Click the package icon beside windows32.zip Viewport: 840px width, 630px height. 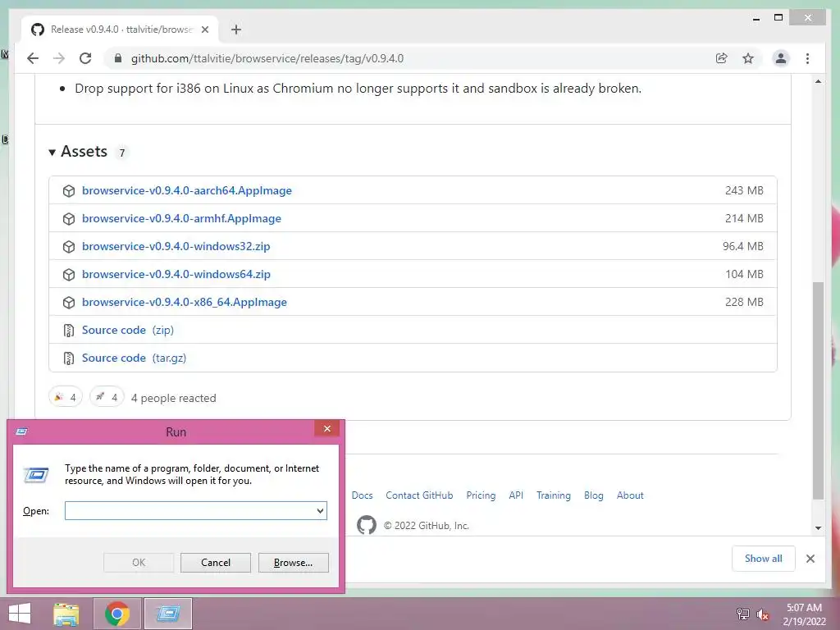pyautogui.click(x=69, y=246)
